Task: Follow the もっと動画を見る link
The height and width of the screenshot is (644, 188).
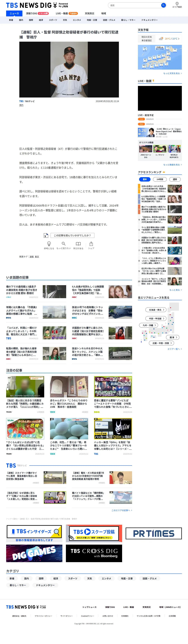Action: 172,165
